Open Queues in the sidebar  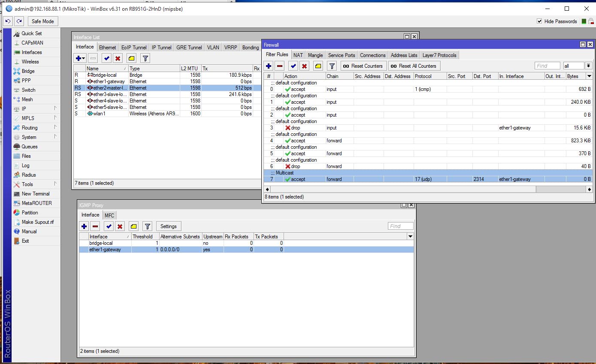(29, 147)
